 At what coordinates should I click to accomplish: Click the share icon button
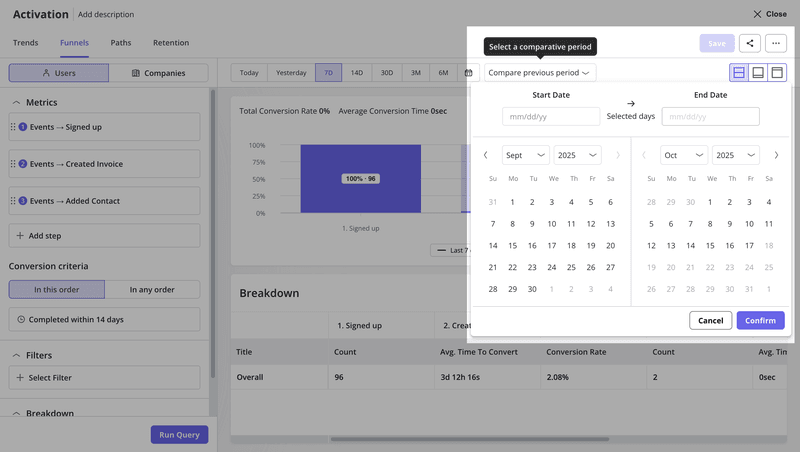coord(750,43)
